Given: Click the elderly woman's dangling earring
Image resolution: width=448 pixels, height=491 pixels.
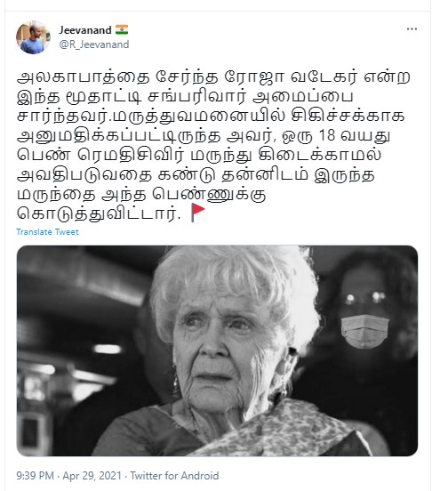Looking at the screenshot, I should [x=176, y=382].
